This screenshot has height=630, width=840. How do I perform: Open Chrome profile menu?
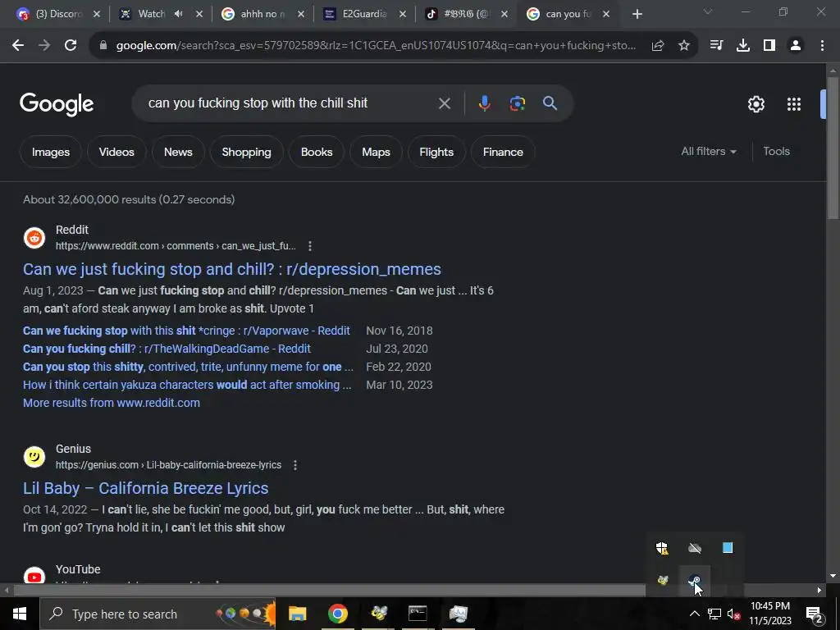click(x=796, y=46)
